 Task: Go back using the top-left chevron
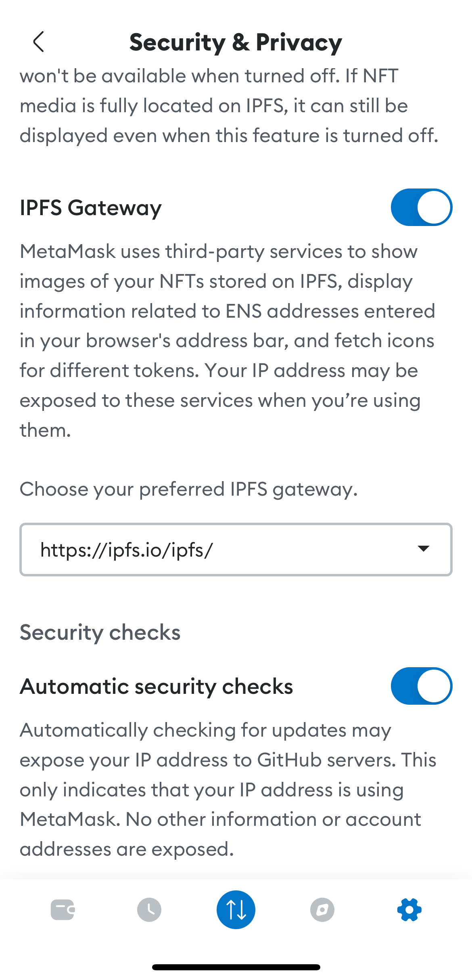[38, 42]
